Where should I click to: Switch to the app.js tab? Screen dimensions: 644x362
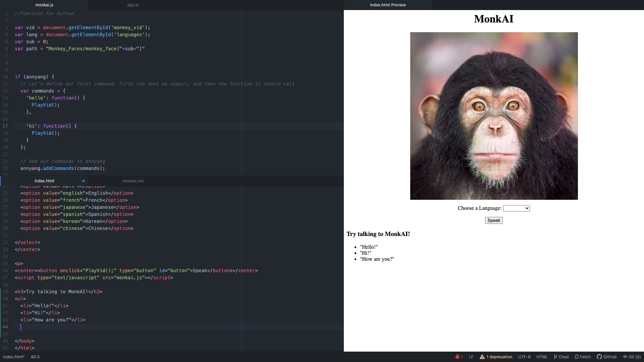point(133,5)
